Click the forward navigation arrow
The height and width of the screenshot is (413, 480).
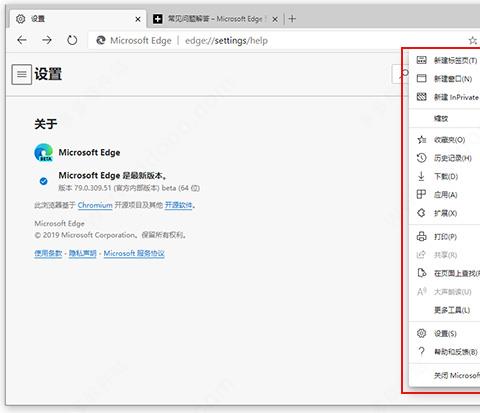point(47,40)
